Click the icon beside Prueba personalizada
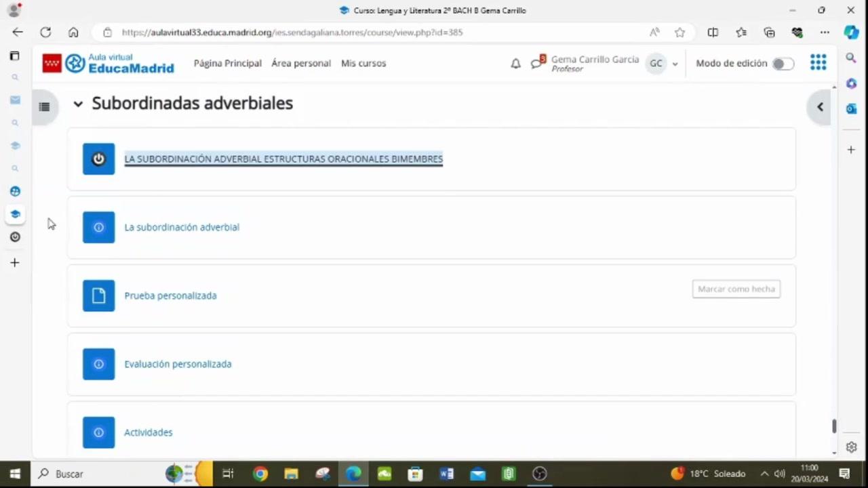Image resolution: width=868 pixels, height=488 pixels. pos(99,296)
